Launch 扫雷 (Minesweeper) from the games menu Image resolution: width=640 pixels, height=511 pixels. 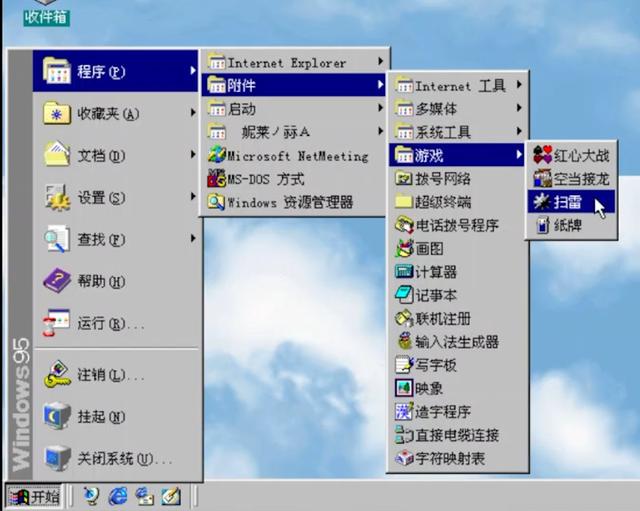[x=571, y=202]
